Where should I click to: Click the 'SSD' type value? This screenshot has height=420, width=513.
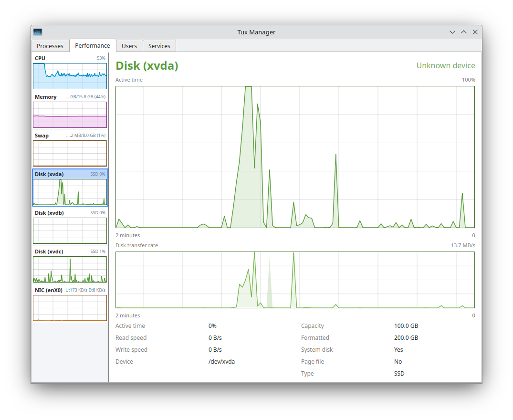point(399,374)
